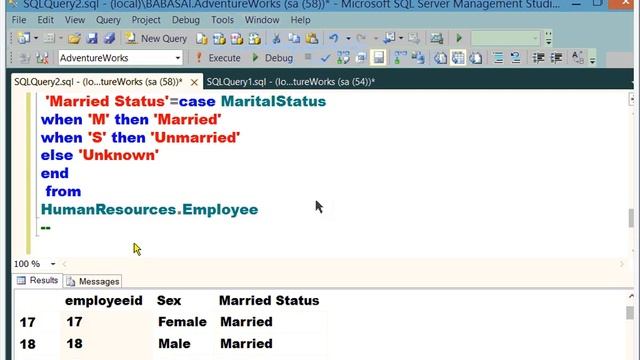Click the Cut scissors icon
Screen dimensions: 640x360
click(276, 38)
